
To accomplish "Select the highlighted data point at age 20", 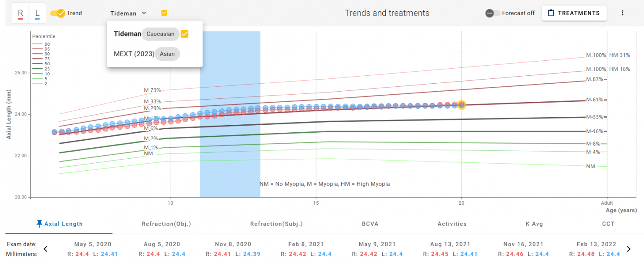I will coord(462,105).
